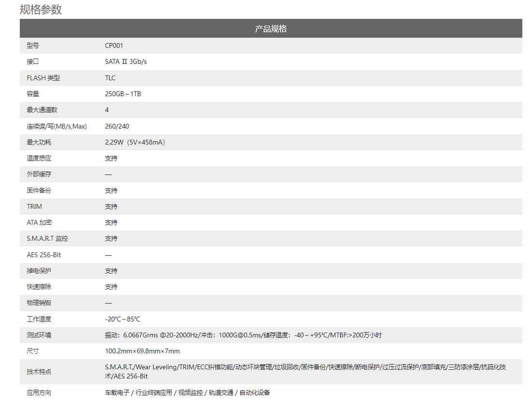Click the 'ATA 加密' label
The height and width of the screenshot is (407, 532).
pos(39,222)
